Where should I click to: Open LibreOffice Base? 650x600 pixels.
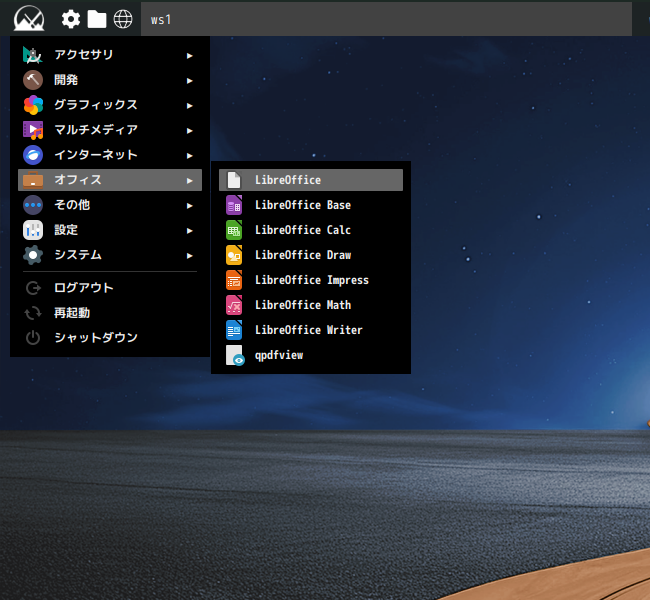[310, 205]
